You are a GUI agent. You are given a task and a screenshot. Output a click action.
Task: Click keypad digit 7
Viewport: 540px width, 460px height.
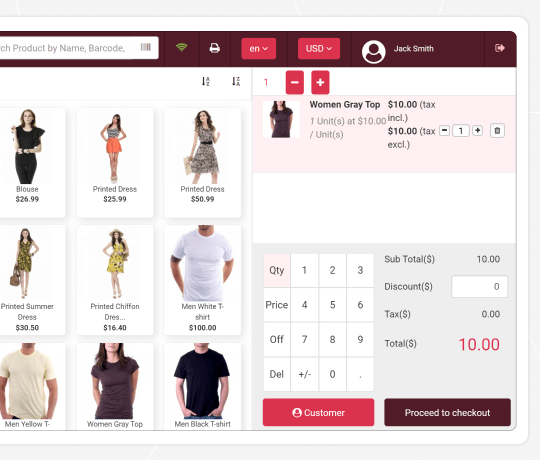coord(304,339)
